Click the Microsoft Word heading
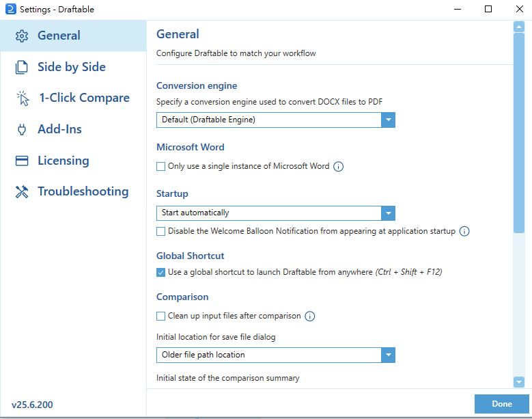 (x=190, y=148)
